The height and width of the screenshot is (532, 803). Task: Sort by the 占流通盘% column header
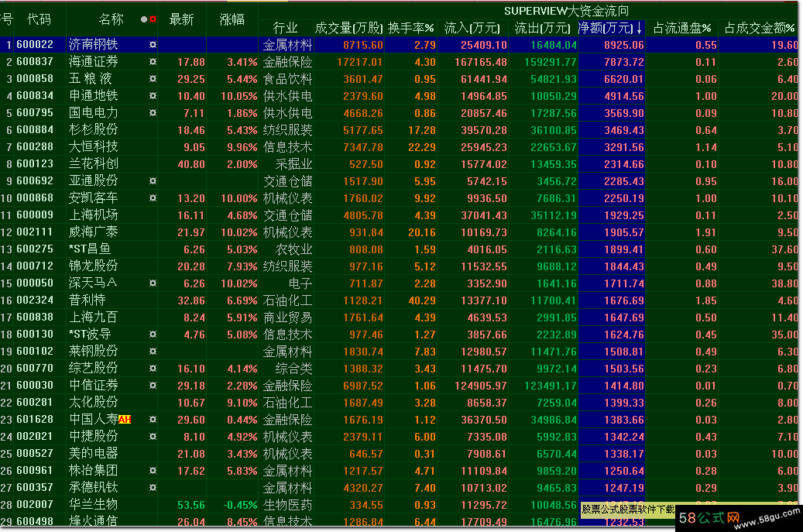(x=682, y=28)
